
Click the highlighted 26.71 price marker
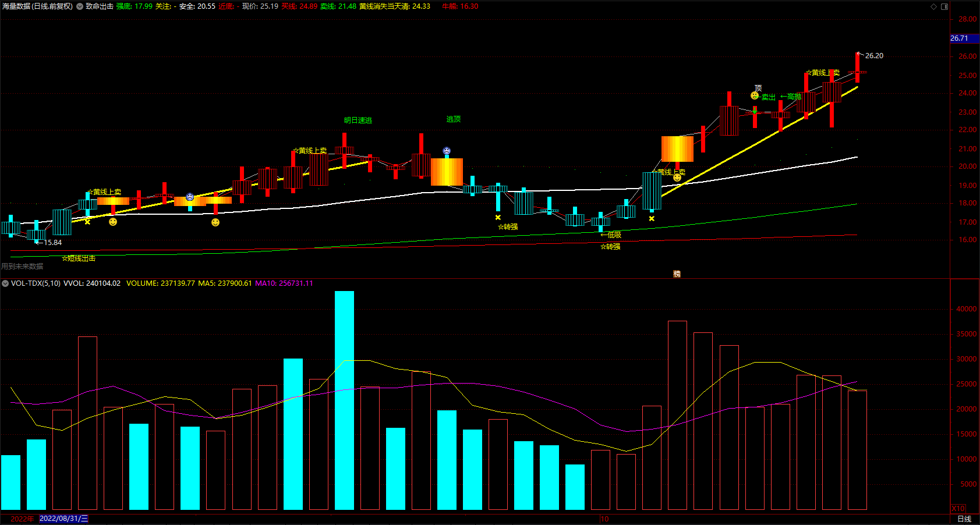(964, 38)
